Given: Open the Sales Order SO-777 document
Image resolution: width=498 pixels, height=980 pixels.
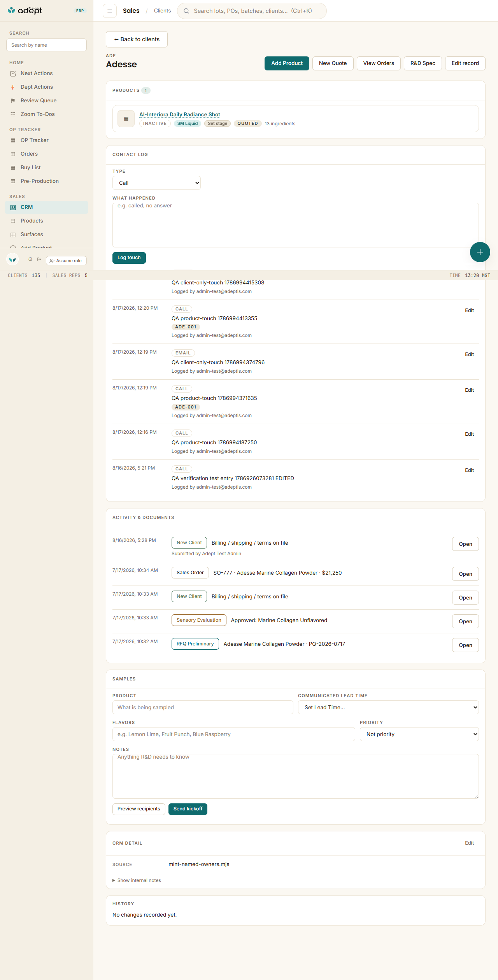Looking at the screenshot, I should (x=465, y=574).
